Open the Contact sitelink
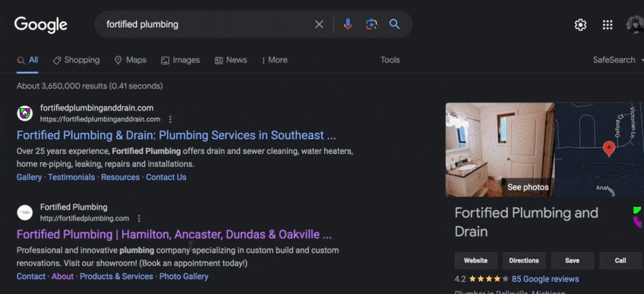Screen dimensions: 644x294 pos(31,277)
